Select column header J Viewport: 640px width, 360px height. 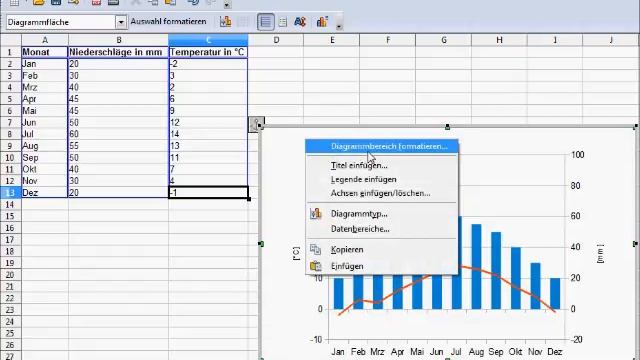pyautogui.click(x=611, y=40)
